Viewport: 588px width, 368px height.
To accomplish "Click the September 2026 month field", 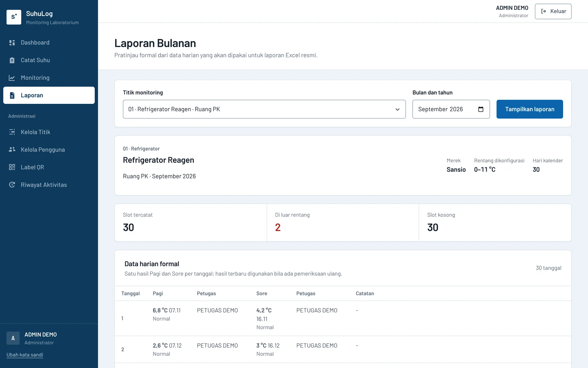I will tap(451, 109).
